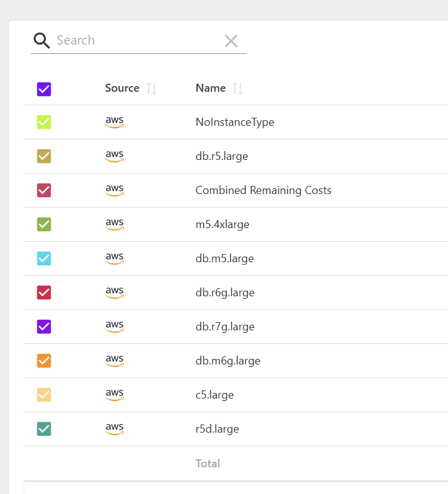This screenshot has width=448, height=494.
Task: Toggle the select-all header checkbox
Action: [x=44, y=89]
